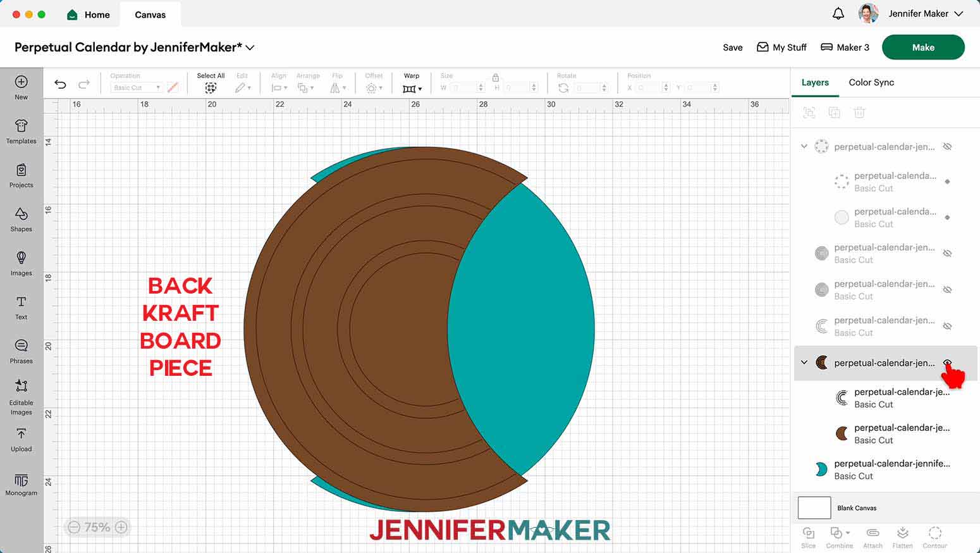The height and width of the screenshot is (553, 980).
Task: Click the Width size field
Action: (x=468, y=87)
